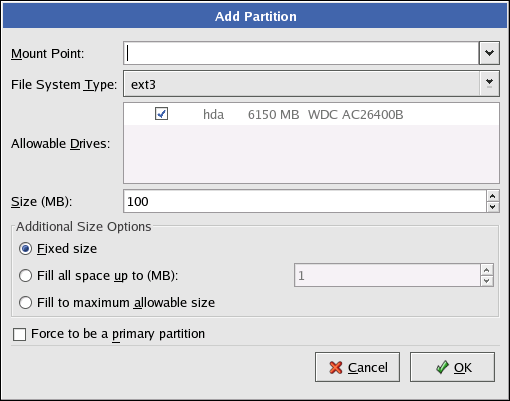510x401 pixels.
Task: Click the green checkmark OK icon
Action: tap(442, 367)
